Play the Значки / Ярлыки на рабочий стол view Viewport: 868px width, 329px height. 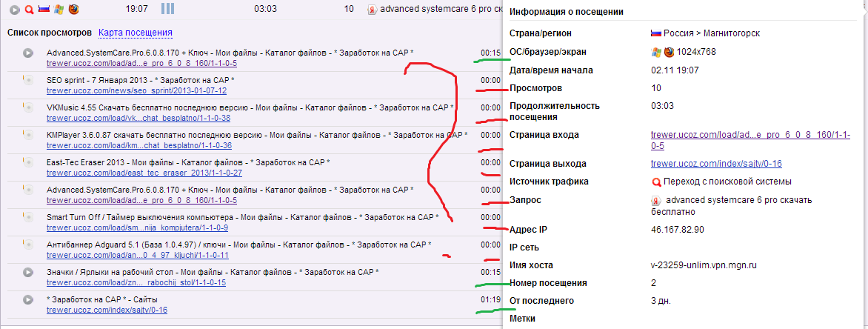tap(27, 272)
